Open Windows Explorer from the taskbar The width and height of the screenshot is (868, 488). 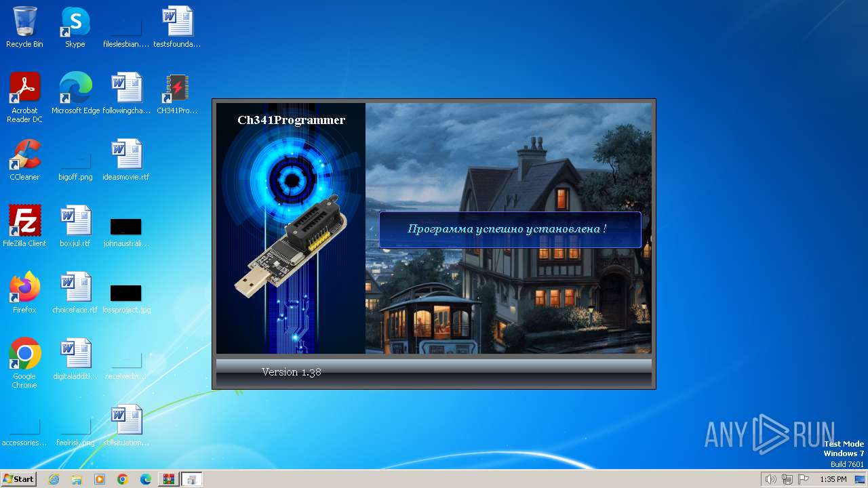tap(77, 479)
